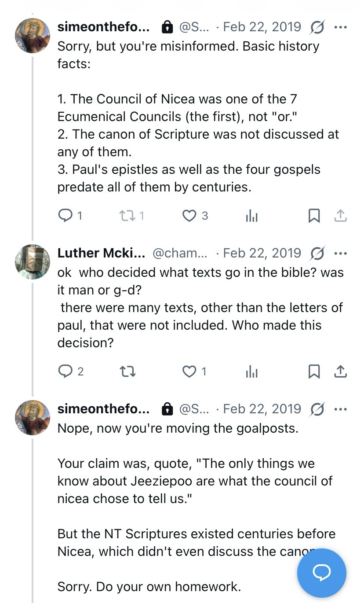This screenshot has width=364, height=603.
Task: Share Luther Mcki's tweet
Action: pos(341,371)
